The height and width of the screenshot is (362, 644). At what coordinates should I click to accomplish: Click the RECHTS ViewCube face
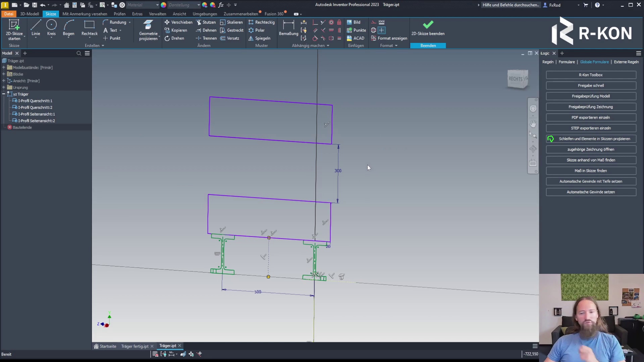516,79
